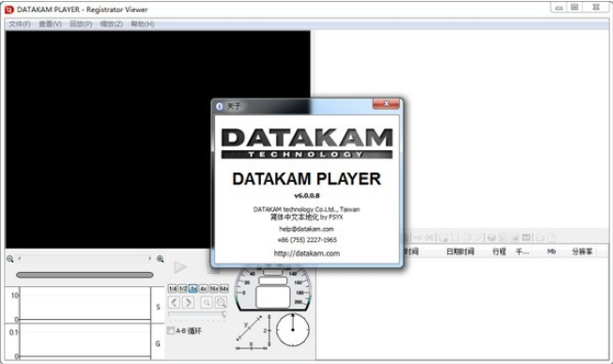Open the 文件(F) menu

tap(20, 24)
